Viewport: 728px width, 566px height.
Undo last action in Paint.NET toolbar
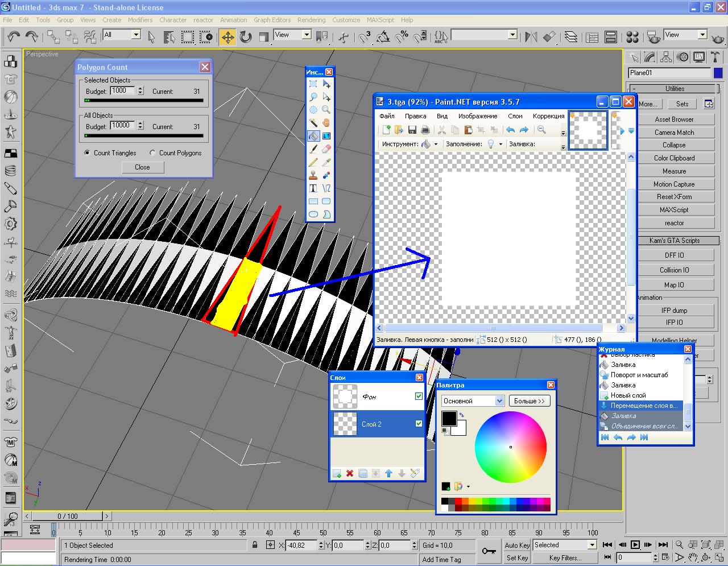click(x=511, y=130)
